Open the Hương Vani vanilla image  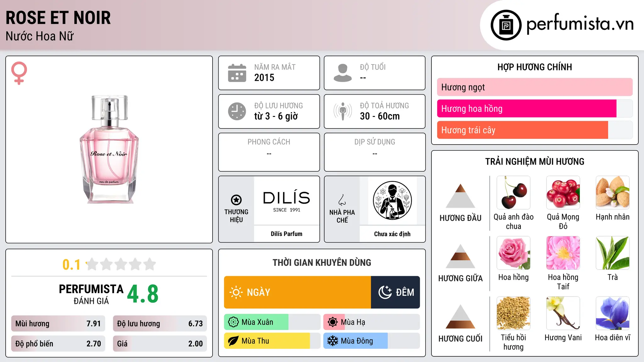(563, 313)
